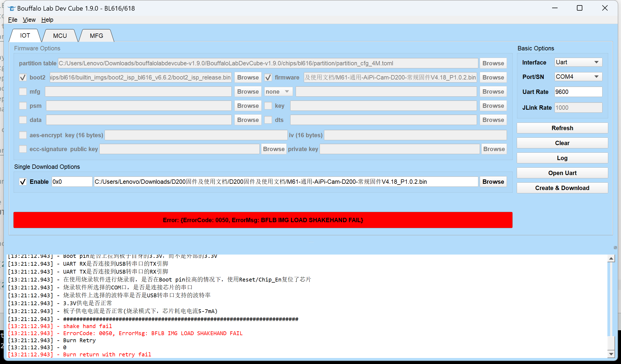Click the Open Uart button
The height and width of the screenshot is (364, 621).
562,173
